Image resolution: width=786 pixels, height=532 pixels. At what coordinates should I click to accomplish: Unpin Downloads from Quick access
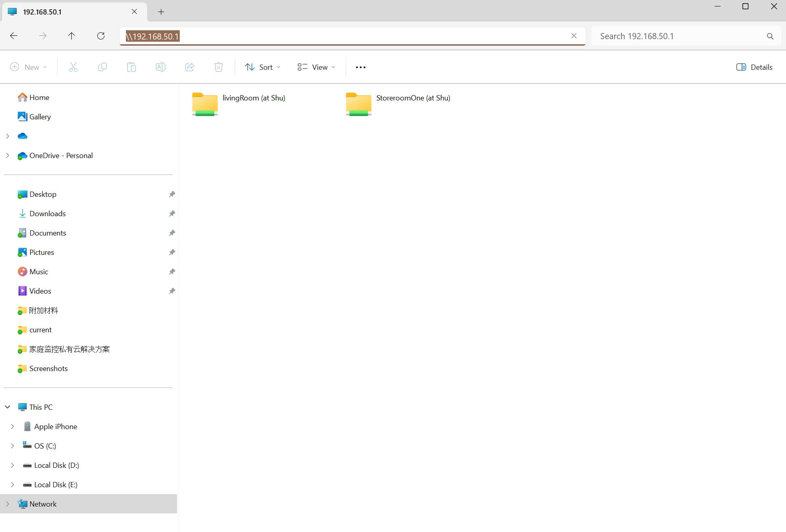click(172, 213)
